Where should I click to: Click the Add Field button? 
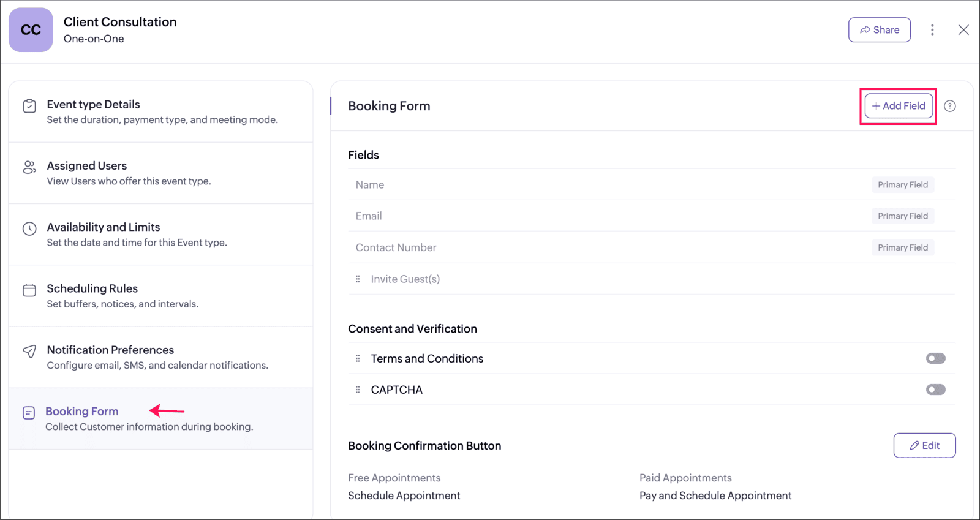(x=899, y=106)
